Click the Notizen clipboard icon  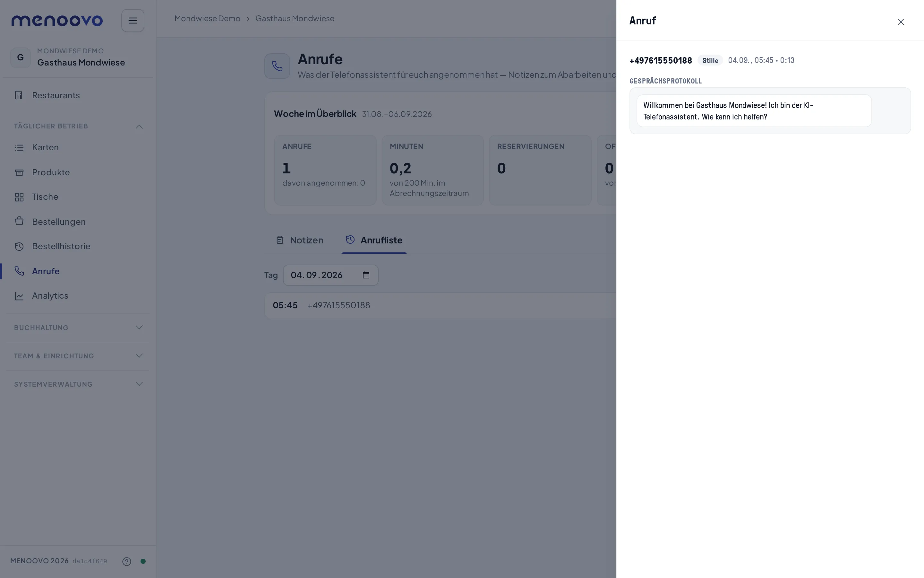coord(279,240)
